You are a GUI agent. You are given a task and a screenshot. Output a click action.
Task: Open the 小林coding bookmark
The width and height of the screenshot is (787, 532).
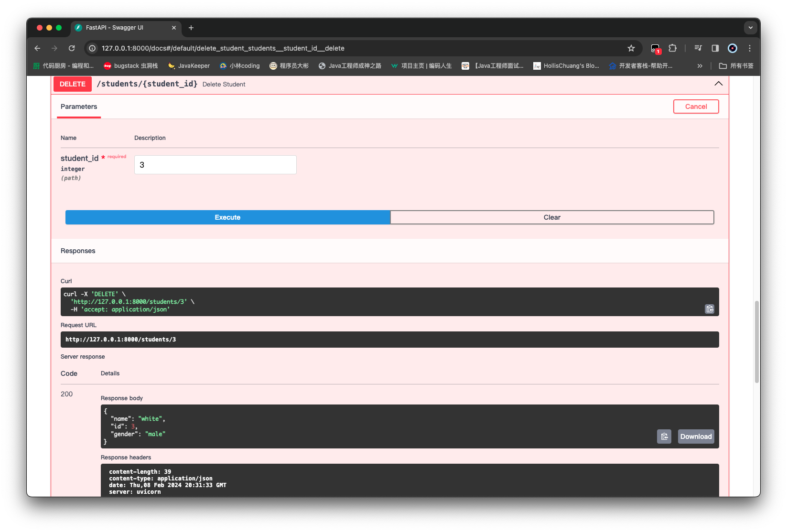pos(240,66)
